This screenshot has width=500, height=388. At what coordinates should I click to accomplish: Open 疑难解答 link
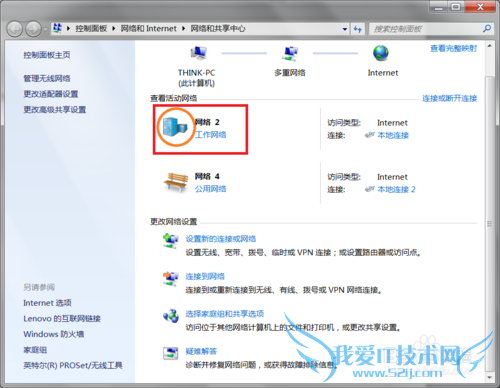tap(201, 351)
